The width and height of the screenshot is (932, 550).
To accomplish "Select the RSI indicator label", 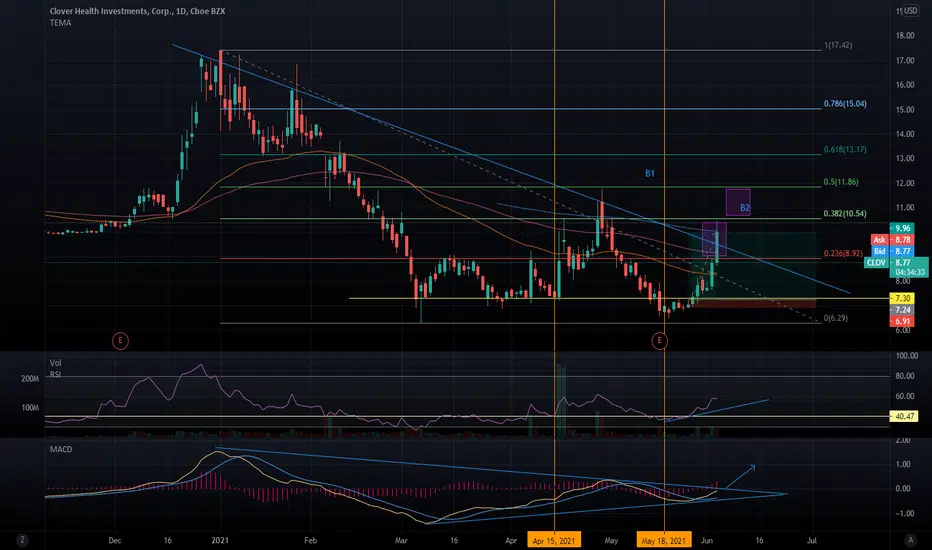I will [56, 375].
